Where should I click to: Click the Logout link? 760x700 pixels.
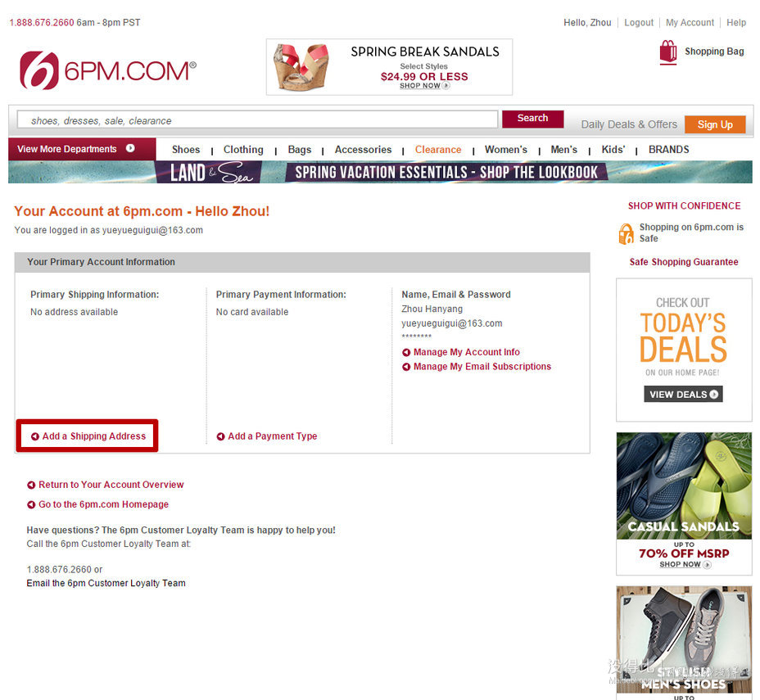point(639,23)
